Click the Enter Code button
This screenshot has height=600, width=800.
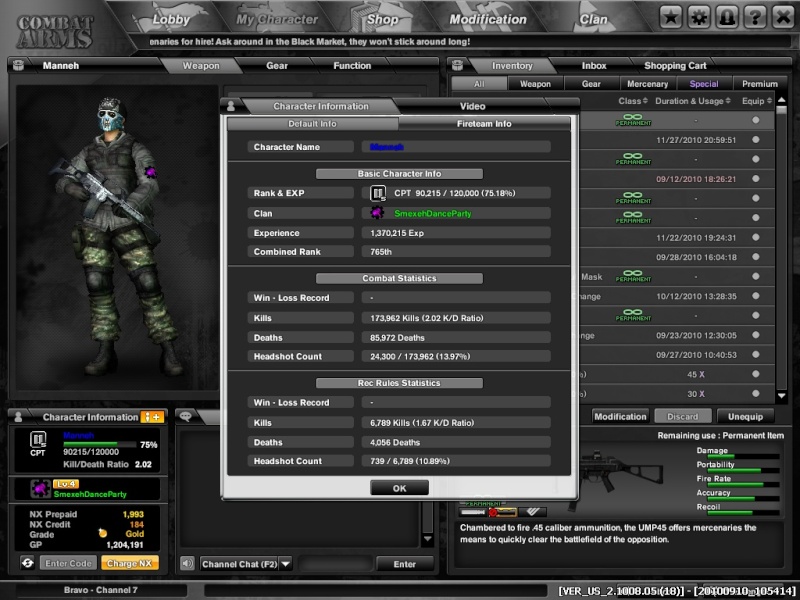tap(68, 563)
